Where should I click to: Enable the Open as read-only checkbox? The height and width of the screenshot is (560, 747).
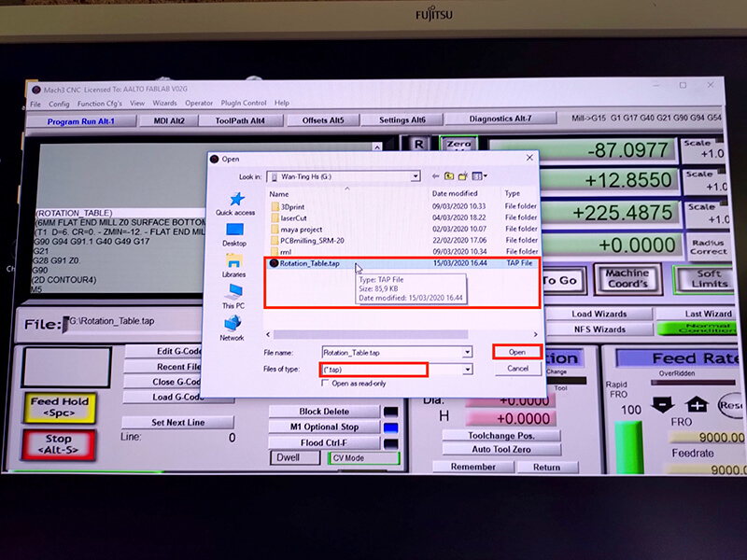(326, 383)
